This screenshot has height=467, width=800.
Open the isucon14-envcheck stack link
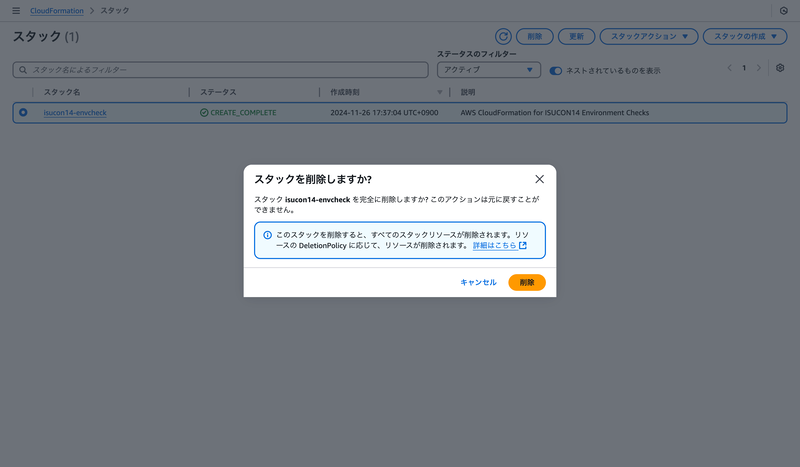(75, 113)
